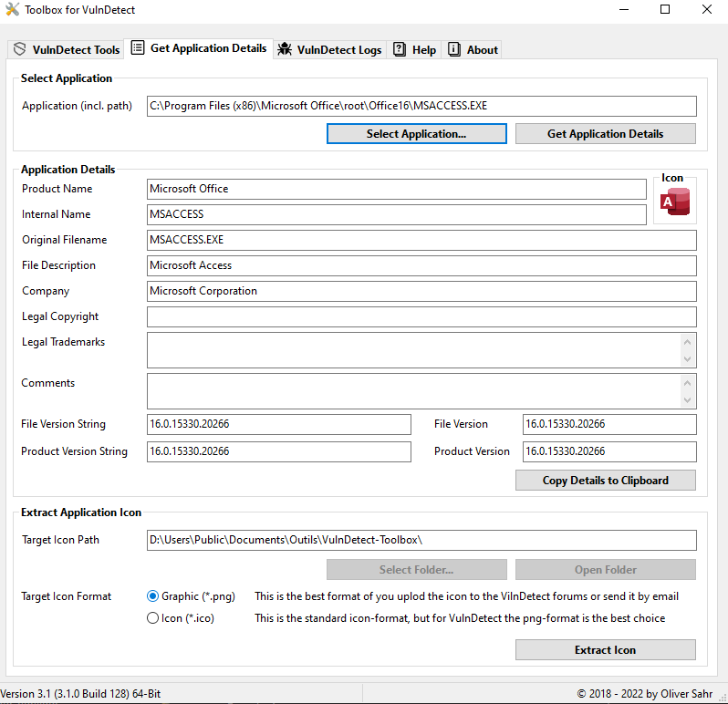Switch to the VulnDetect Tools tab

[66, 49]
